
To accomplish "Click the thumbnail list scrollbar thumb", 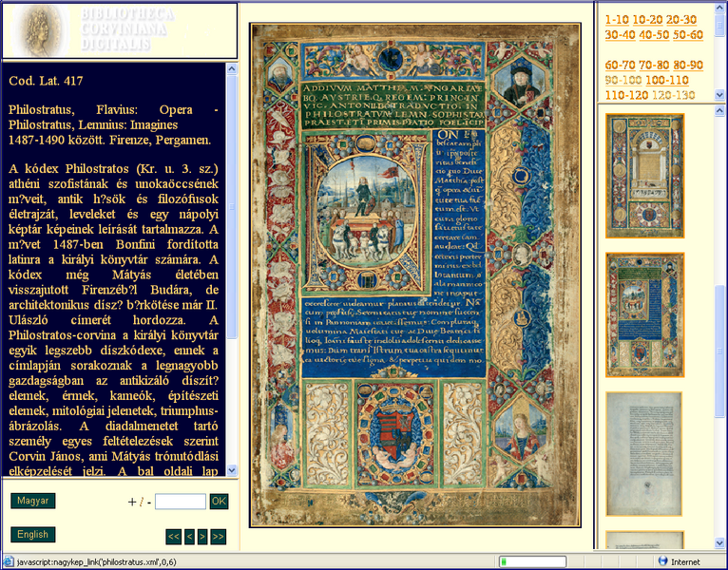I will [x=719, y=351].
